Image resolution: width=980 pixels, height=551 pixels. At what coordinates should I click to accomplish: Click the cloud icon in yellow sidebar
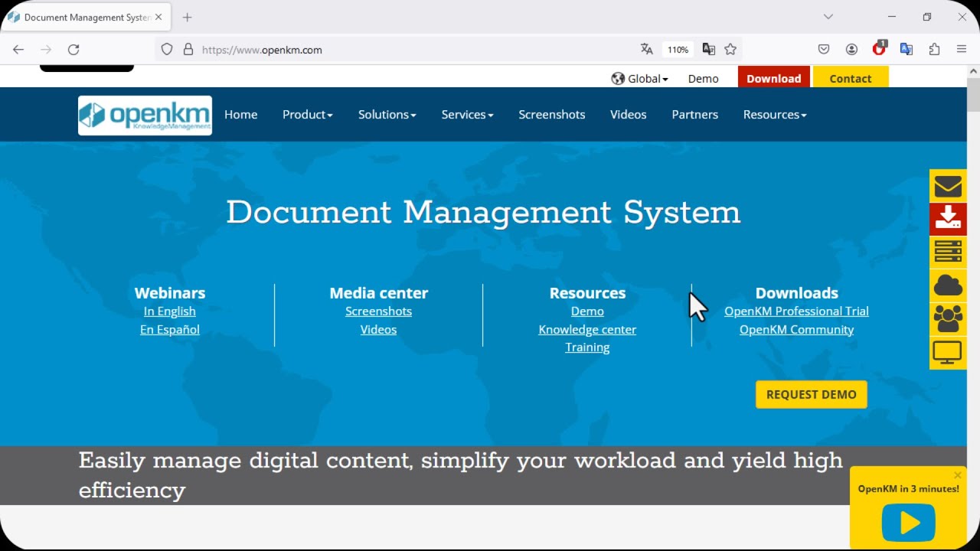click(948, 285)
